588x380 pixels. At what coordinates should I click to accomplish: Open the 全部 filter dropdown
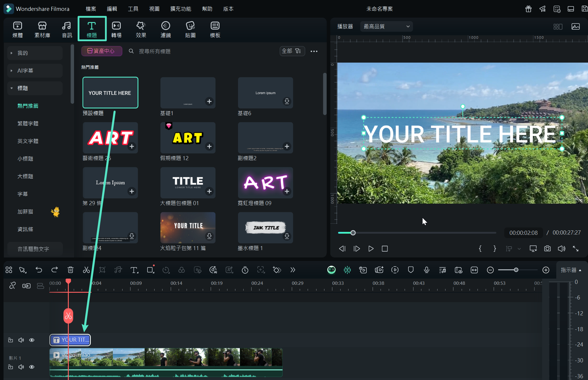click(292, 51)
